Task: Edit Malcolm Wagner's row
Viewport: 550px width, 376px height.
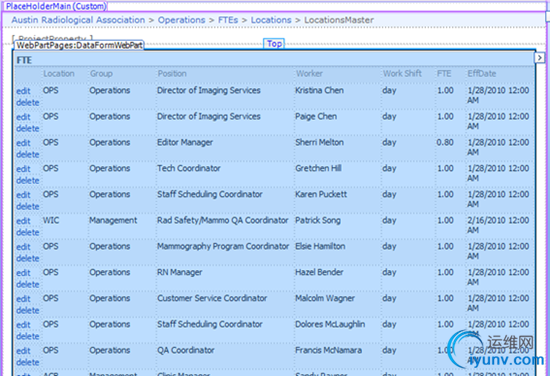Action: pyautogui.click(x=23, y=299)
